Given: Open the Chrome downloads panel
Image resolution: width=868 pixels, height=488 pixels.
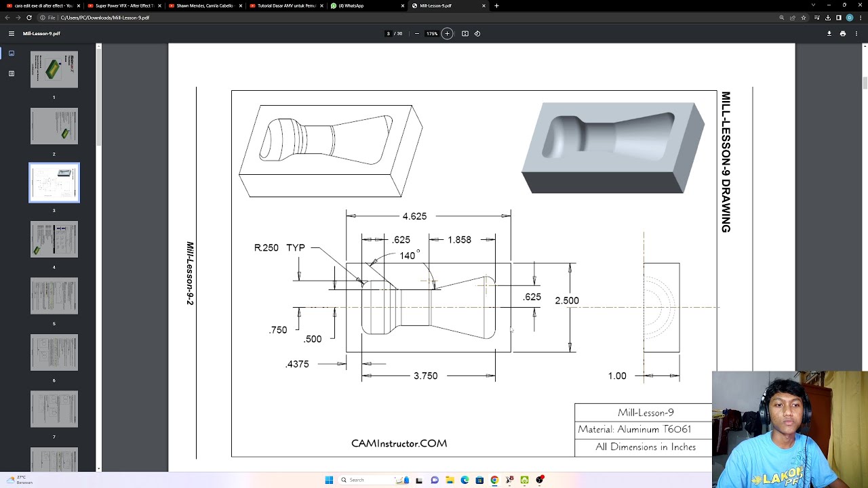Looking at the screenshot, I should [x=828, y=18].
